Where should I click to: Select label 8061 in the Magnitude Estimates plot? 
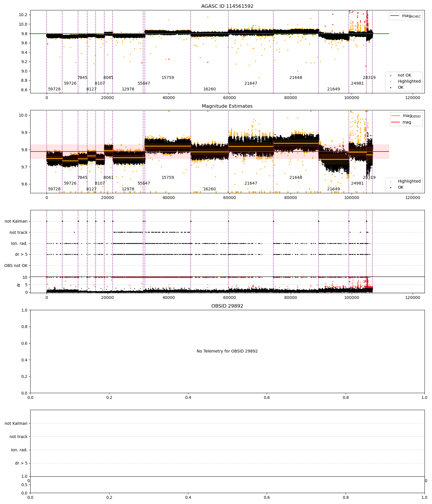[x=109, y=178]
